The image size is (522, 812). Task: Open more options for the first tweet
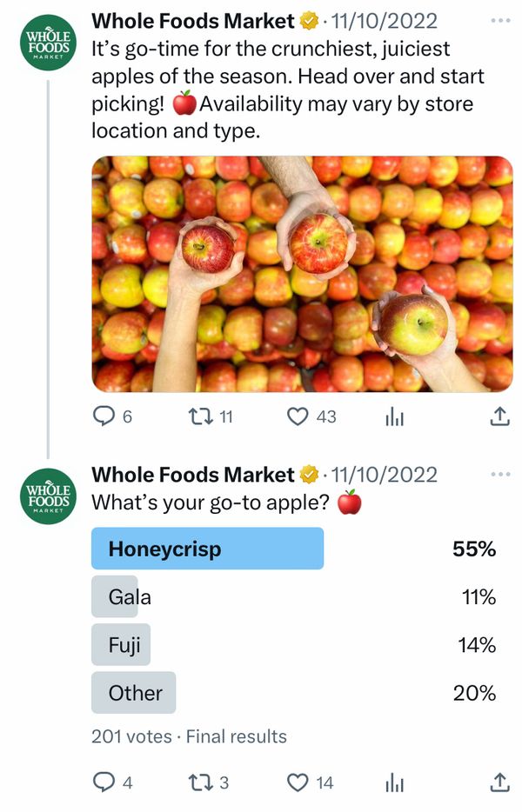(501, 20)
